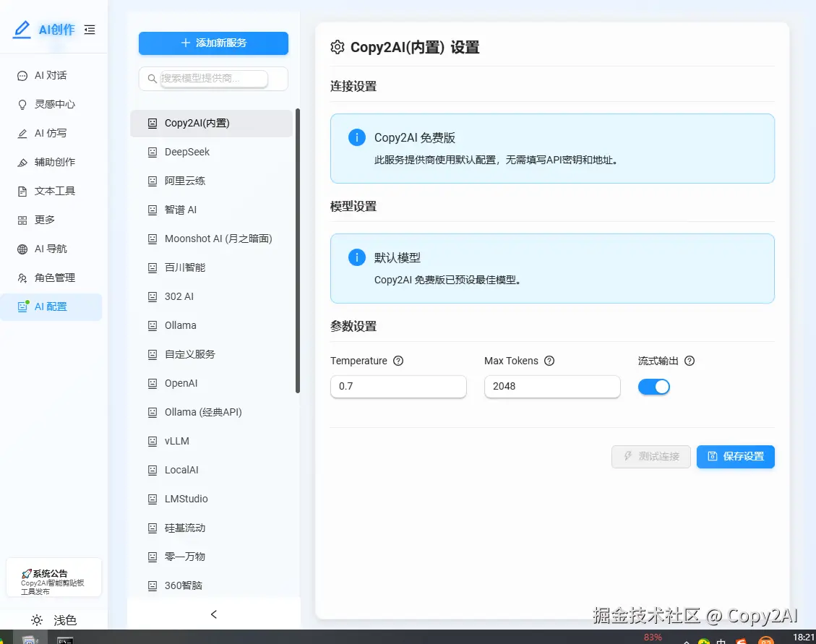The height and width of the screenshot is (644, 816).
Task: Click the 测试连接 button
Action: click(651, 457)
